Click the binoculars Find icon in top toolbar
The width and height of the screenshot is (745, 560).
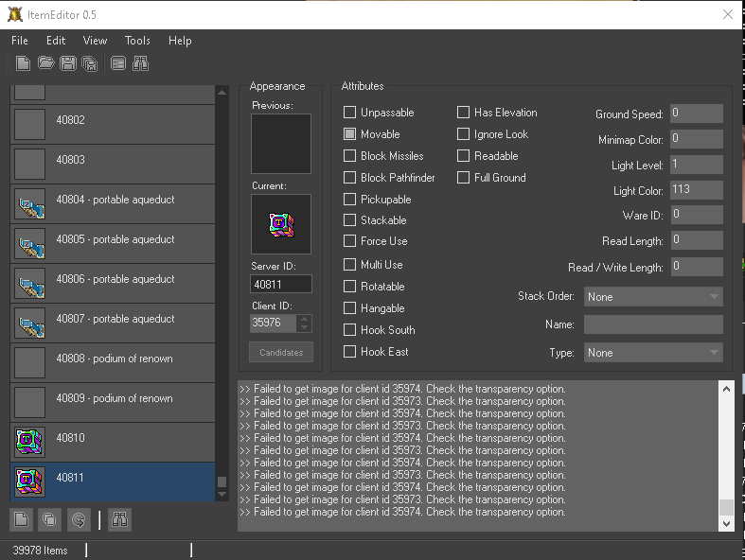coord(141,63)
